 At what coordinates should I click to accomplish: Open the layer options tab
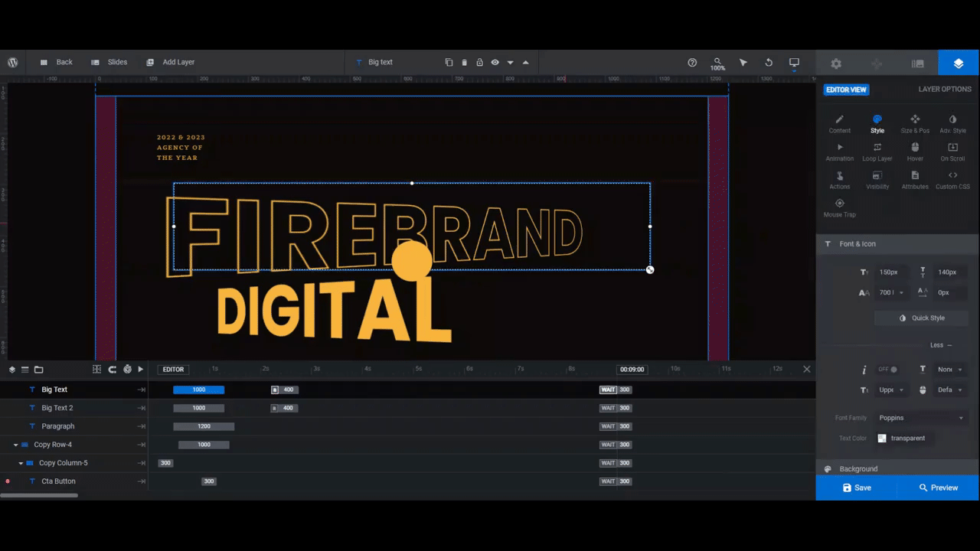pos(959,64)
